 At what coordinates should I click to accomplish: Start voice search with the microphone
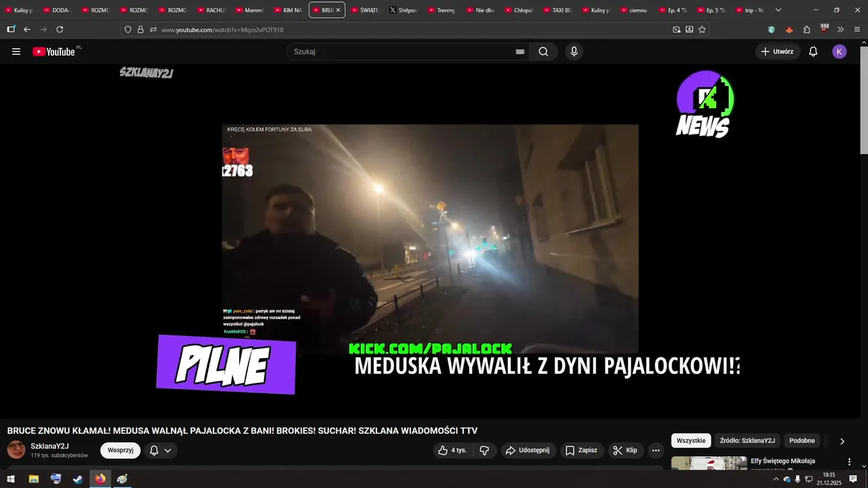point(574,52)
